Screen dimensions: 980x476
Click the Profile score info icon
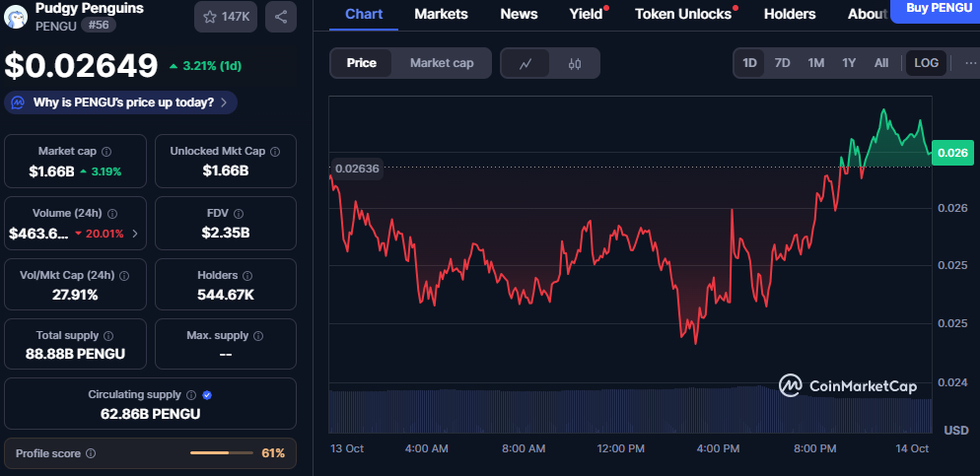tap(91, 453)
